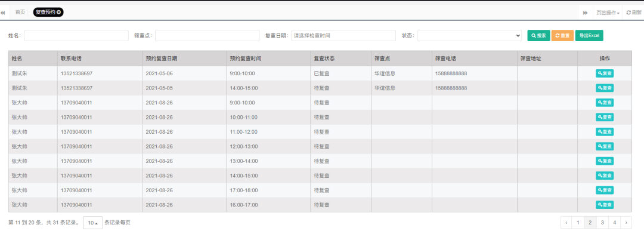
Task: Go to next page with › arrow
Action: tap(626, 223)
